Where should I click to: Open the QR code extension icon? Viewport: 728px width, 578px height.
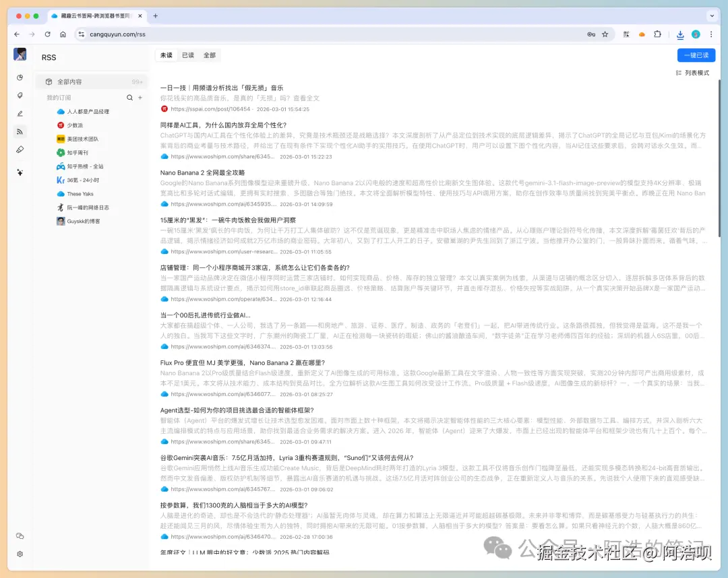(x=626, y=34)
